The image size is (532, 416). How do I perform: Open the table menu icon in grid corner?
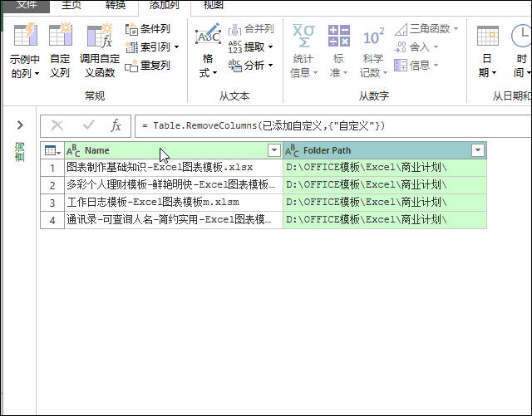[x=52, y=150]
